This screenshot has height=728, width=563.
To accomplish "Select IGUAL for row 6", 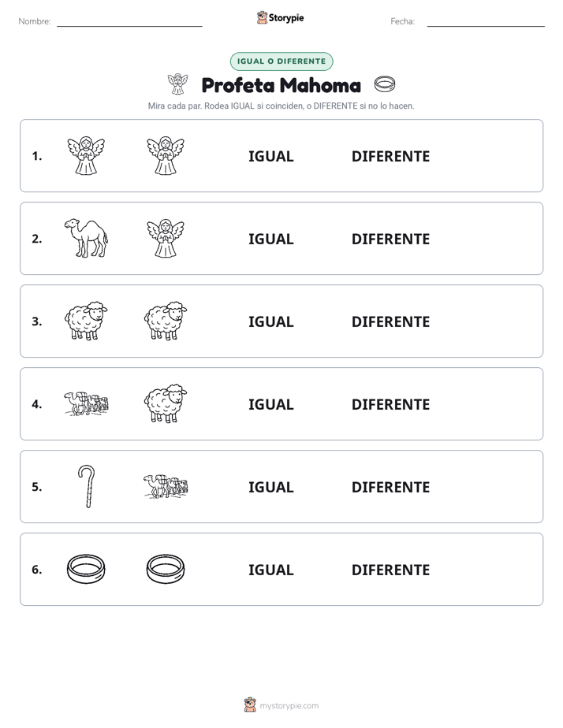I will point(270,570).
